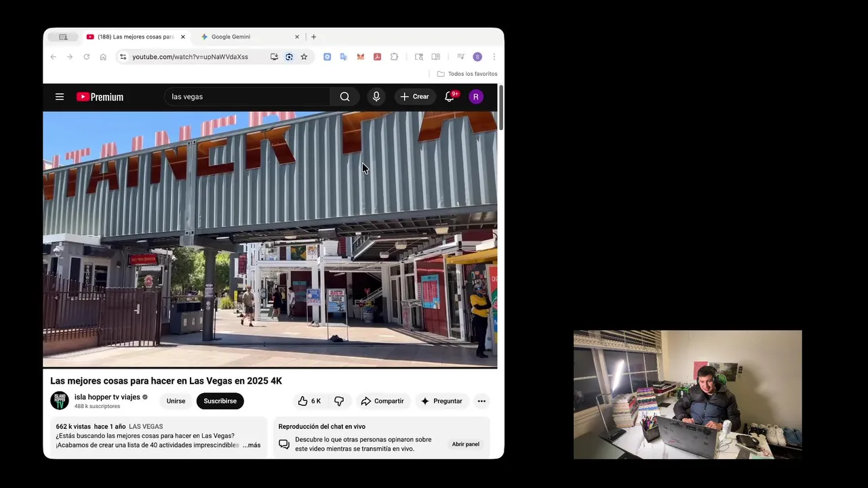Image resolution: width=868 pixels, height=488 pixels.
Task: Like the video with thumbs up
Action: pos(310,401)
